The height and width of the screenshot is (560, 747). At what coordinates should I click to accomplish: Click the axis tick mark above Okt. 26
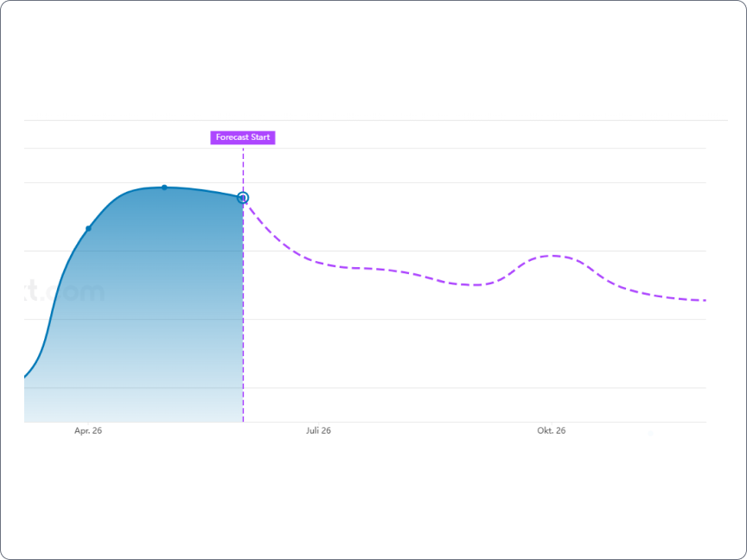(x=552, y=423)
